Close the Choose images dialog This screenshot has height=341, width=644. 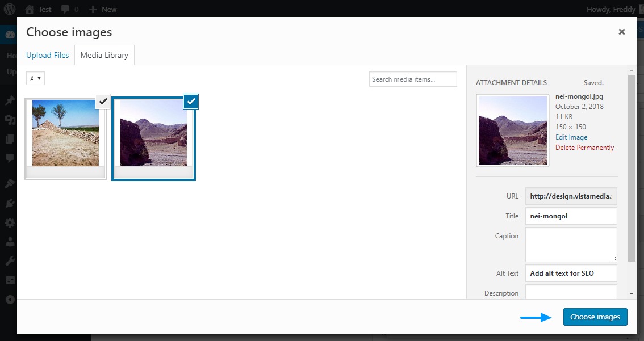pos(621,32)
